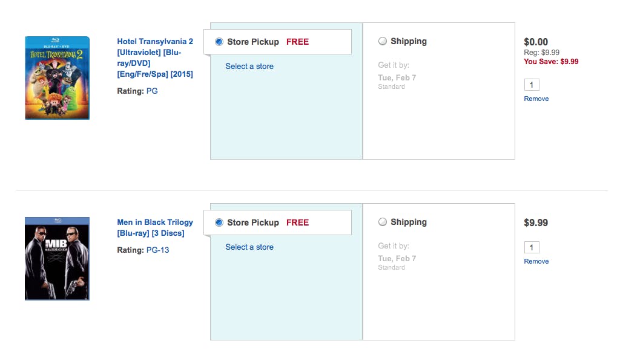Select Shipping for Men in Black Trilogy
The image size is (620, 364).
pyautogui.click(x=383, y=222)
